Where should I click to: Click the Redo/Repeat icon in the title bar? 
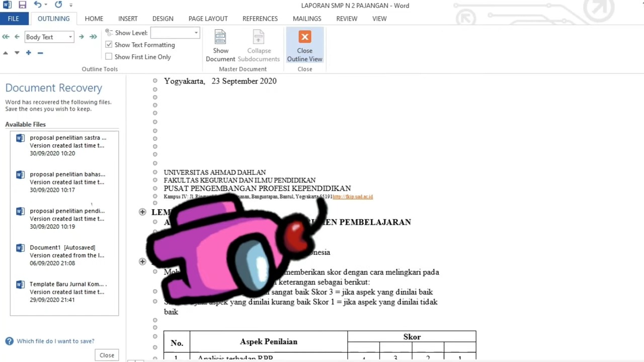[x=58, y=5]
